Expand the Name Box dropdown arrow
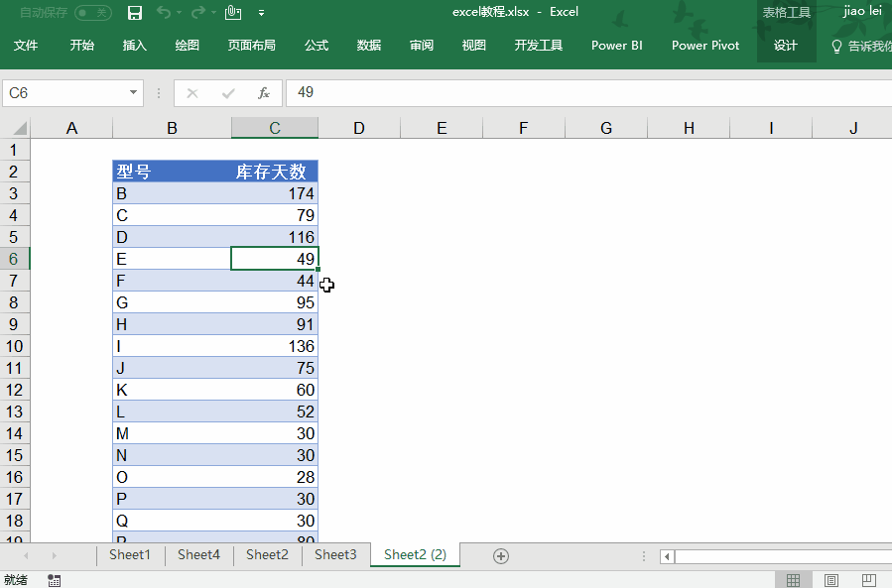Screen dimensions: 892x588 pos(134,93)
